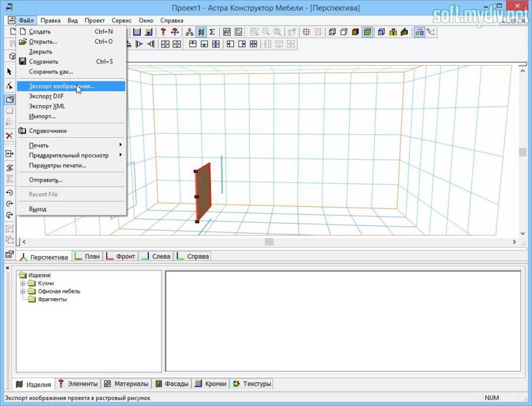Toggle the highlighted button near toolbar end

point(419,32)
